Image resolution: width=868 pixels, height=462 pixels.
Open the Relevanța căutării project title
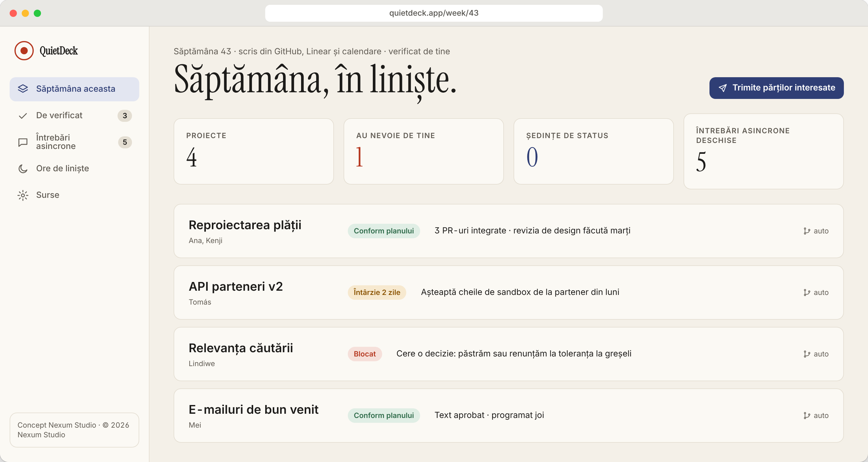click(241, 348)
